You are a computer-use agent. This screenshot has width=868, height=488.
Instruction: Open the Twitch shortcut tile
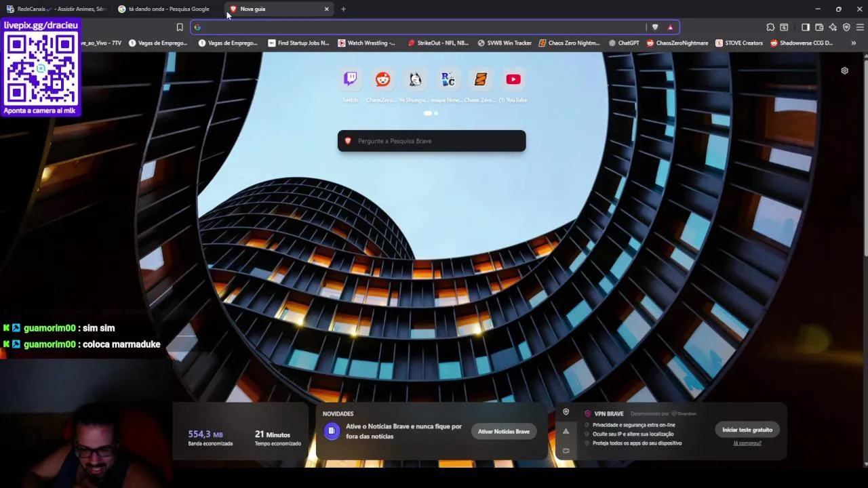click(x=350, y=79)
